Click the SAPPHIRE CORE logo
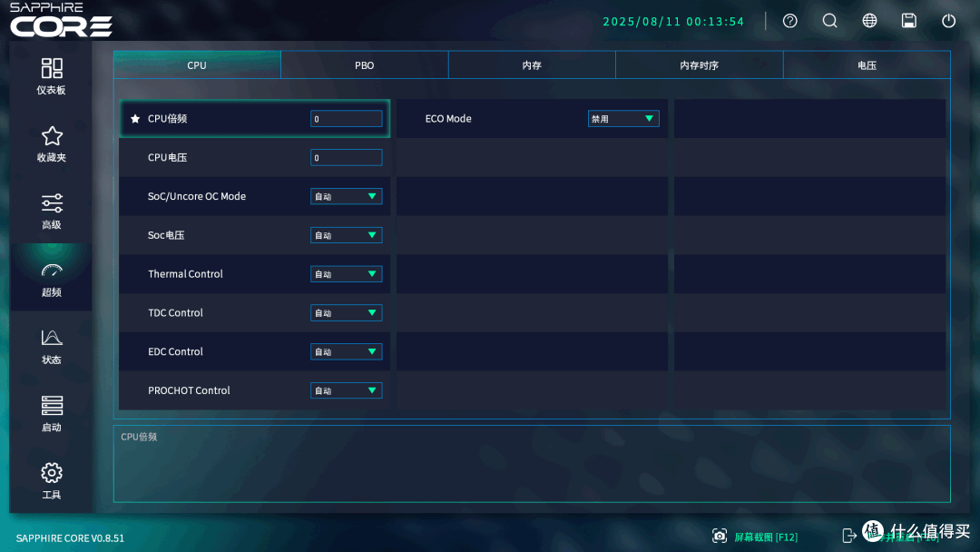 click(61, 19)
